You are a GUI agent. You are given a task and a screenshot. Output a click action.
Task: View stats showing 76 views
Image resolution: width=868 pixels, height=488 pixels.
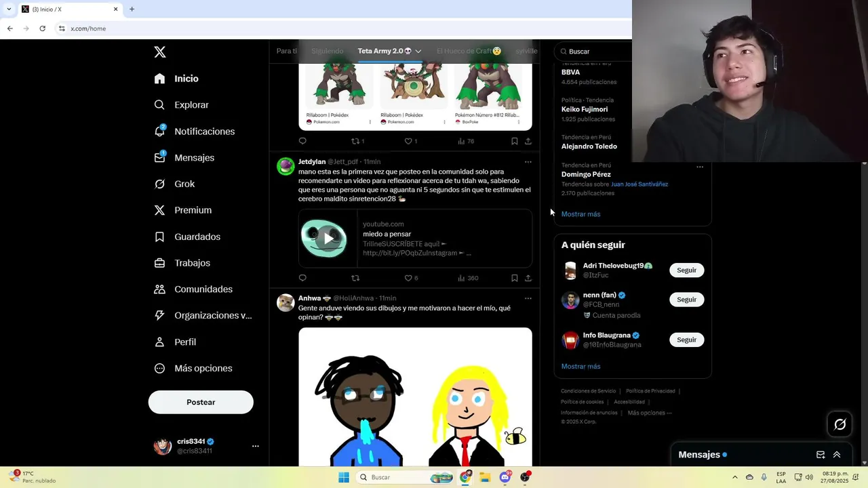click(x=466, y=141)
